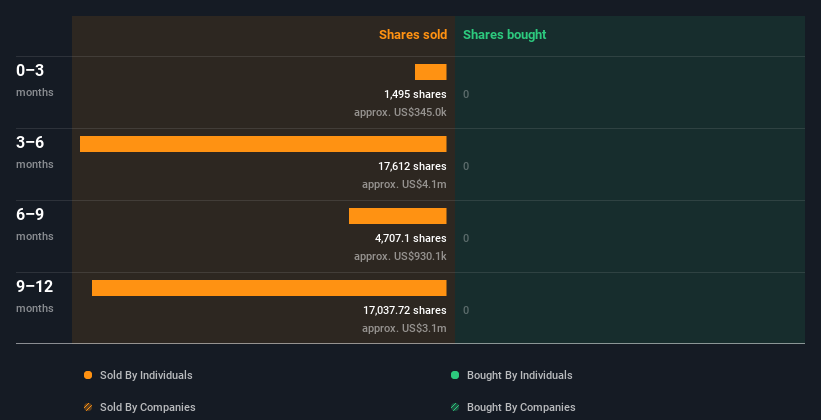The image size is (821, 420).
Task: Click the 1,495 shares value label
Action: coord(415,94)
